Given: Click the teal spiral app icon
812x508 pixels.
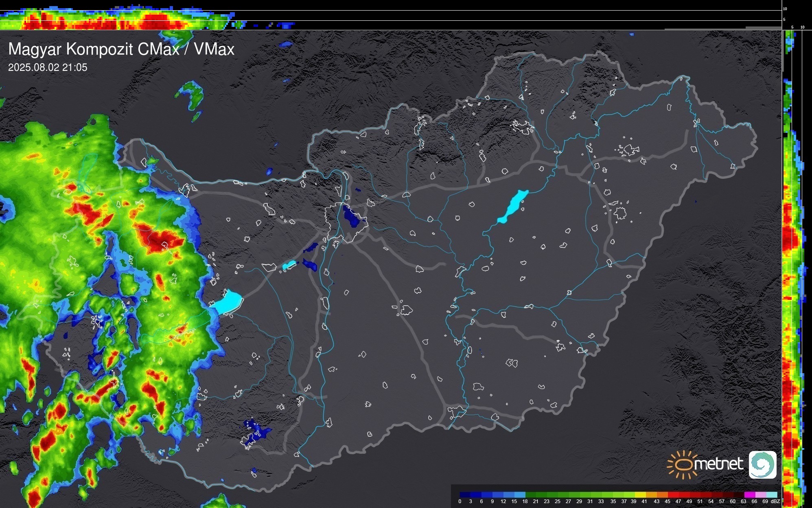Looking at the screenshot, I should click(x=762, y=465).
